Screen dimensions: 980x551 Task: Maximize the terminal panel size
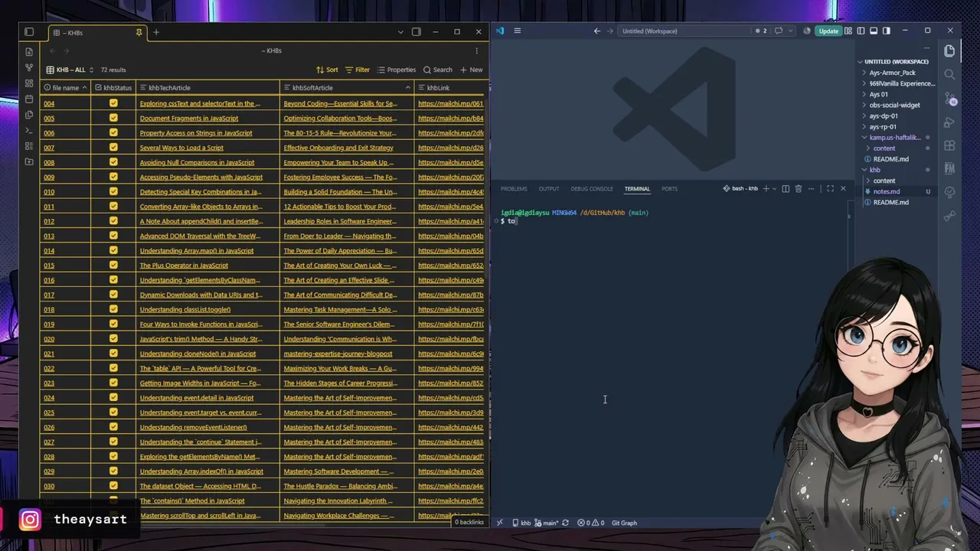[830, 188]
